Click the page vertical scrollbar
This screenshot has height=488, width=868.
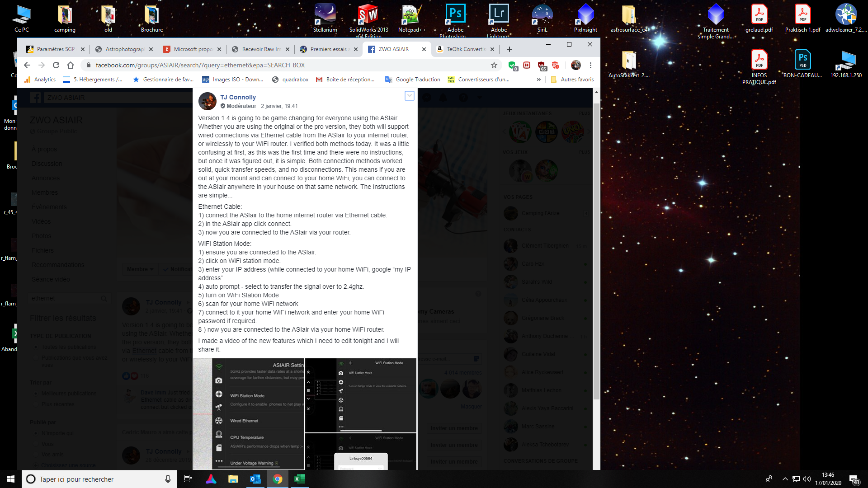pos(596,249)
